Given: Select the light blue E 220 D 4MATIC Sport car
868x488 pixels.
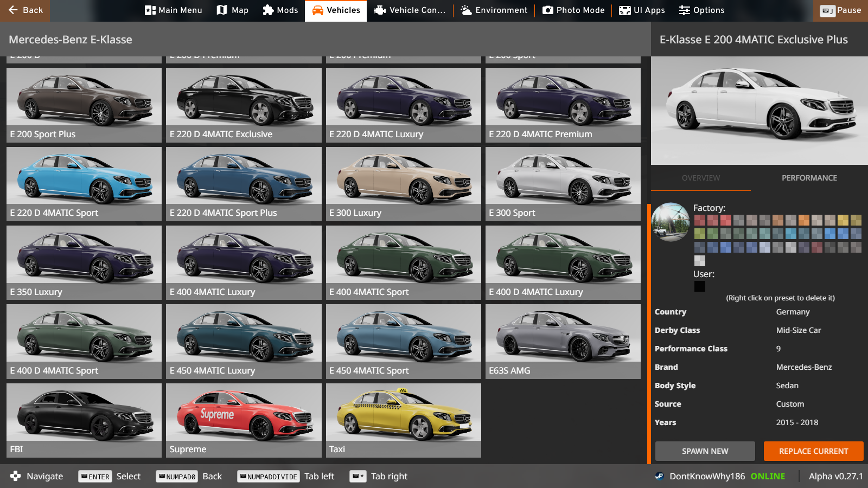Looking at the screenshot, I should coord(84,184).
